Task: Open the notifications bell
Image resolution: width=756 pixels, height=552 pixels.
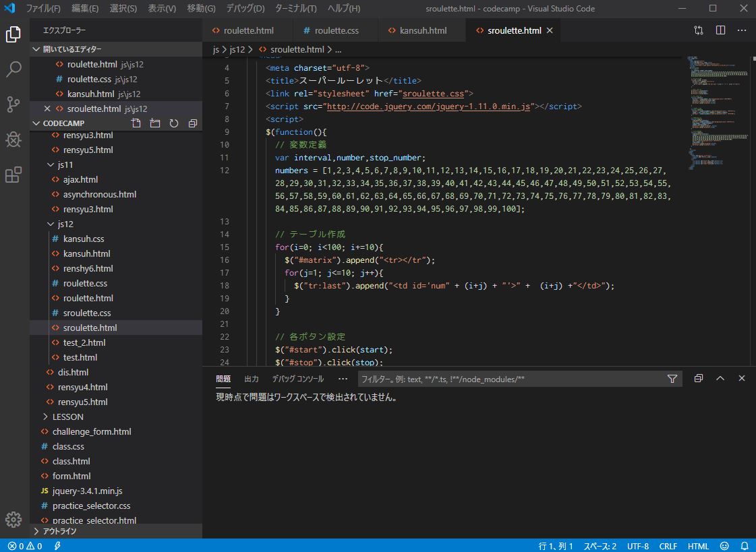Action: tap(745, 546)
